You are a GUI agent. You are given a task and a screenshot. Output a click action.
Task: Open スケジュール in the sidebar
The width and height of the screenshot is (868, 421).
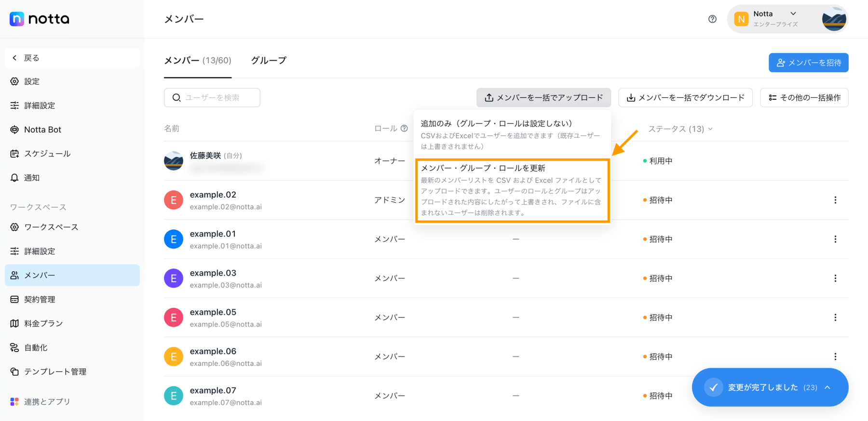[72, 154]
